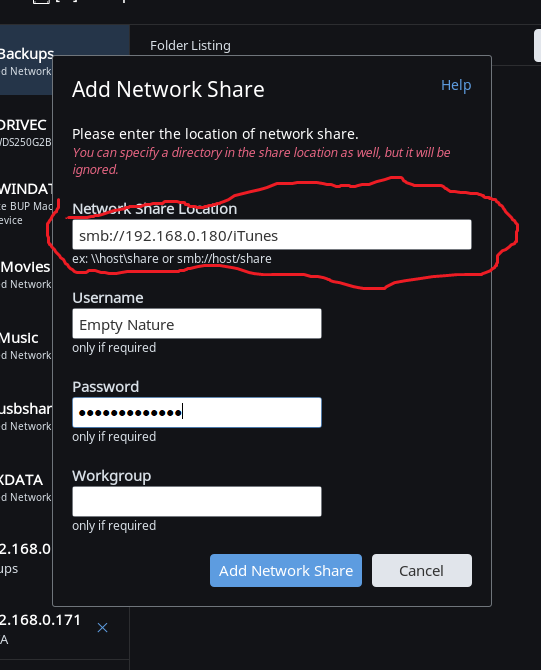Viewport: 541px width, 670px height.
Task: Remove the 192.168.0.171 share with X icon
Action: click(x=102, y=627)
